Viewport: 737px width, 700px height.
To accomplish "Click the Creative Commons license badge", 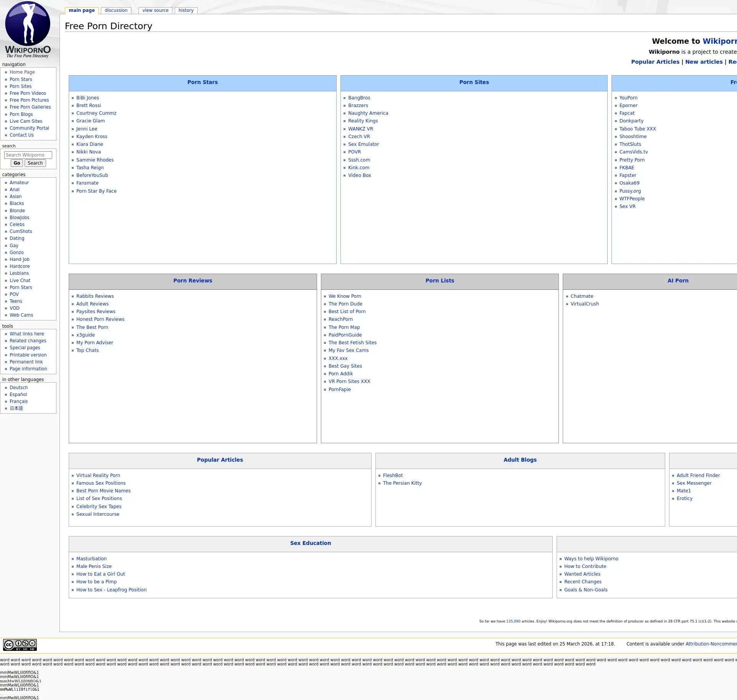I will pos(20,644).
